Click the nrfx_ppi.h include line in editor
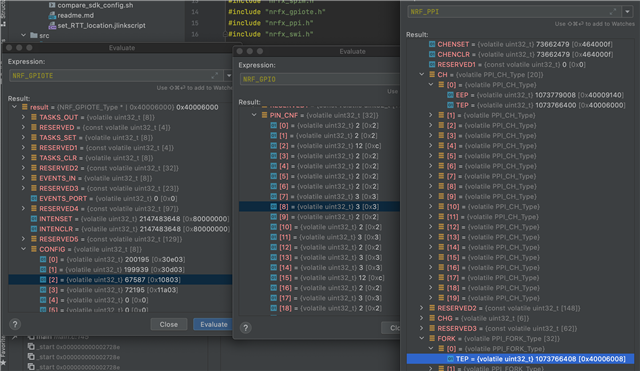The height and width of the screenshot is (371, 640). pos(271,23)
